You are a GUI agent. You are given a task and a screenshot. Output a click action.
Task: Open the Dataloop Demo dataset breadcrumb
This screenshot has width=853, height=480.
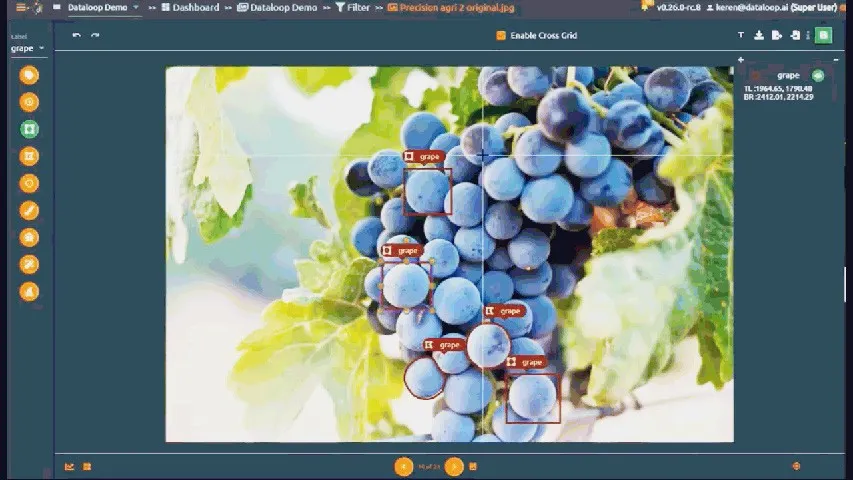point(277,8)
